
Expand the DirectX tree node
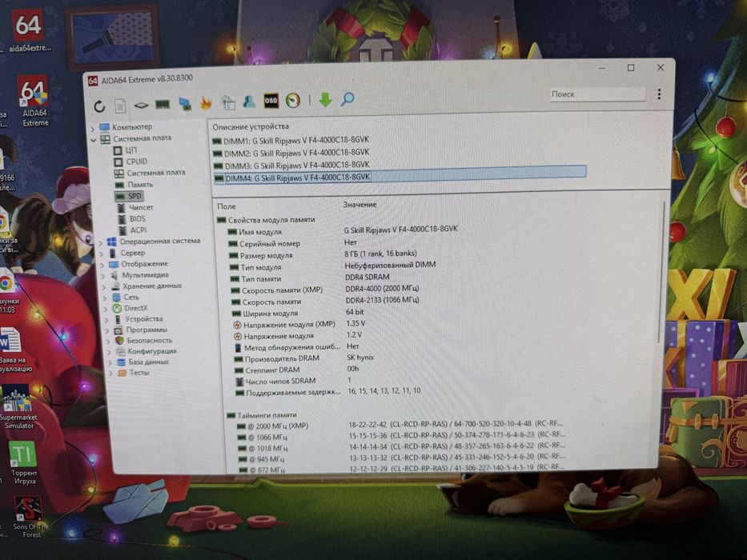tap(106, 309)
